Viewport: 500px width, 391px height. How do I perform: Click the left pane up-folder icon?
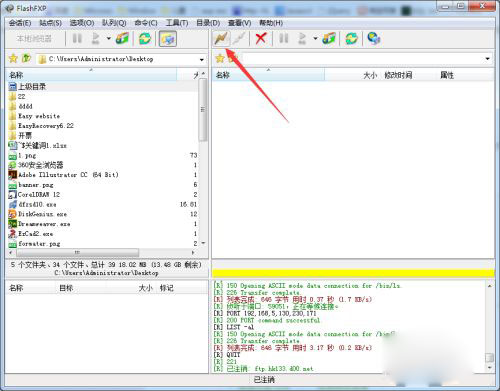26,59
